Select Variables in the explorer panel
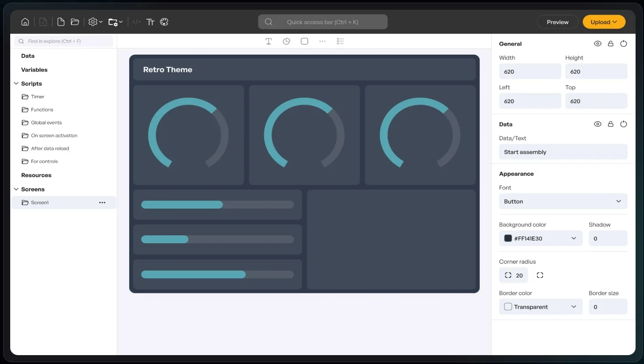This screenshot has width=644, height=364. [x=34, y=70]
